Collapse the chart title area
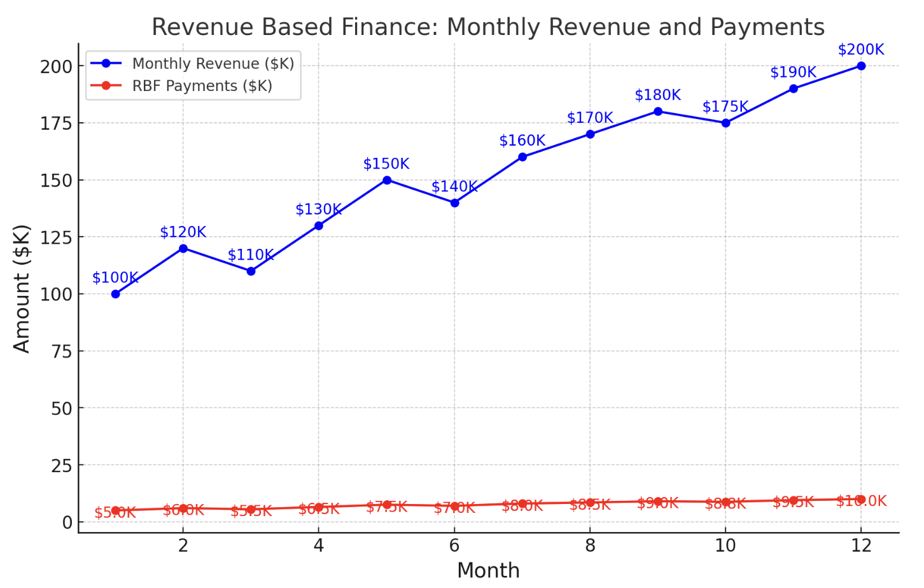 click(x=487, y=27)
